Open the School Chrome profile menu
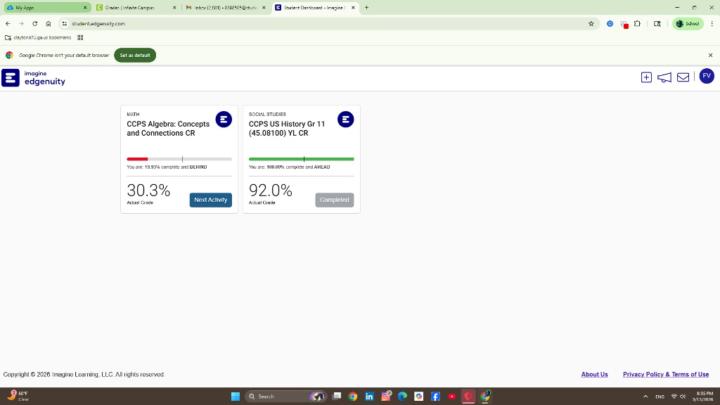Viewport: 720px width, 405px height. (x=687, y=24)
